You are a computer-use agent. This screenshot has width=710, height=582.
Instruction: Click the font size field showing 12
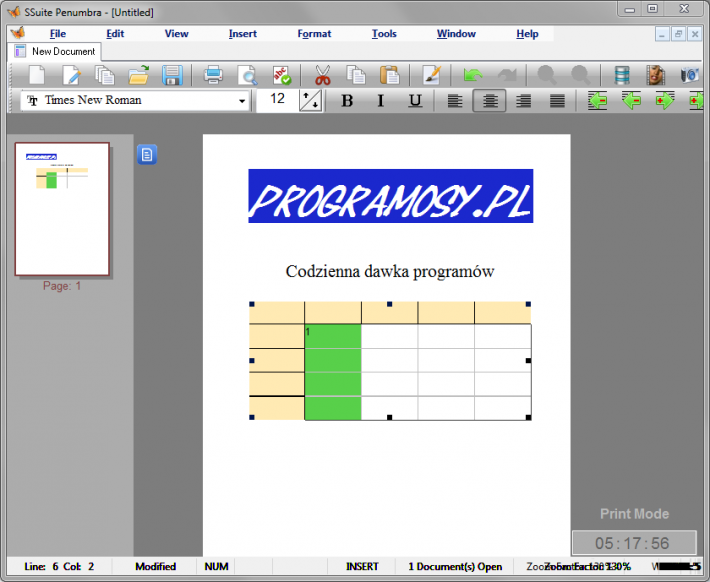pos(277,100)
